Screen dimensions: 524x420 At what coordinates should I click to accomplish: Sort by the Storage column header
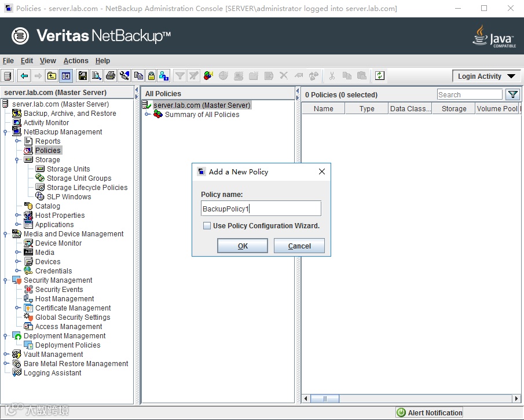454,109
